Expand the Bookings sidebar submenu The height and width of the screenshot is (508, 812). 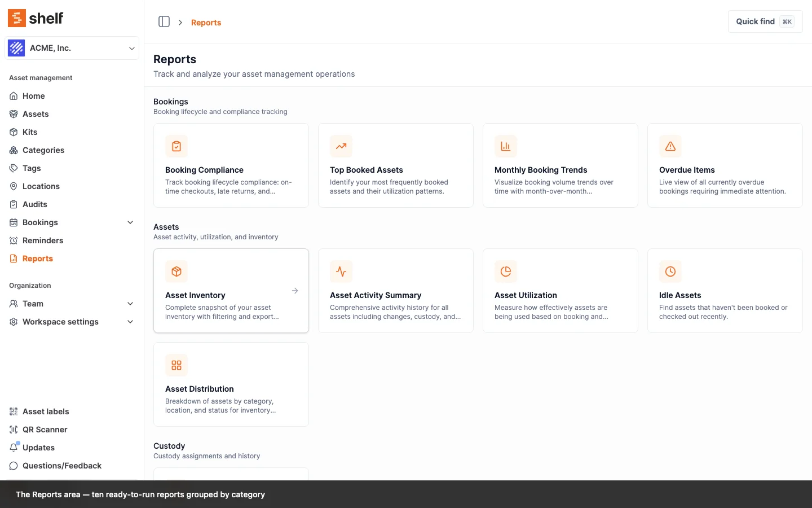(130, 222)
